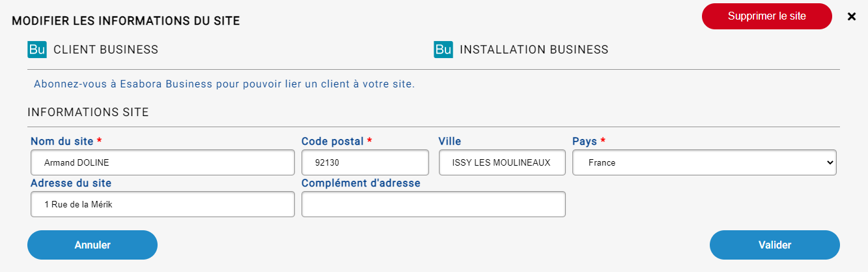Confirm the form with Valider

[775, 245]
